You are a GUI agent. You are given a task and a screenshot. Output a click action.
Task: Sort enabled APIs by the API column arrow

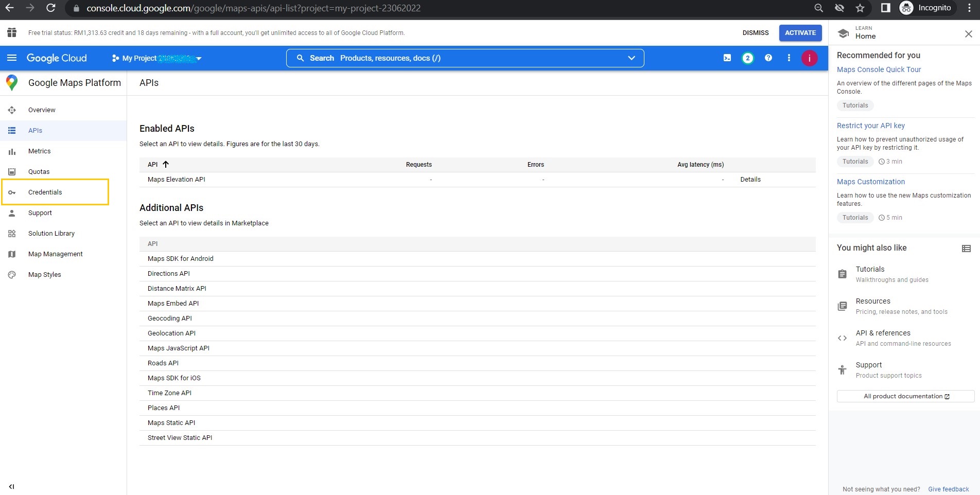pyautogui.click(x=166, y=165)
